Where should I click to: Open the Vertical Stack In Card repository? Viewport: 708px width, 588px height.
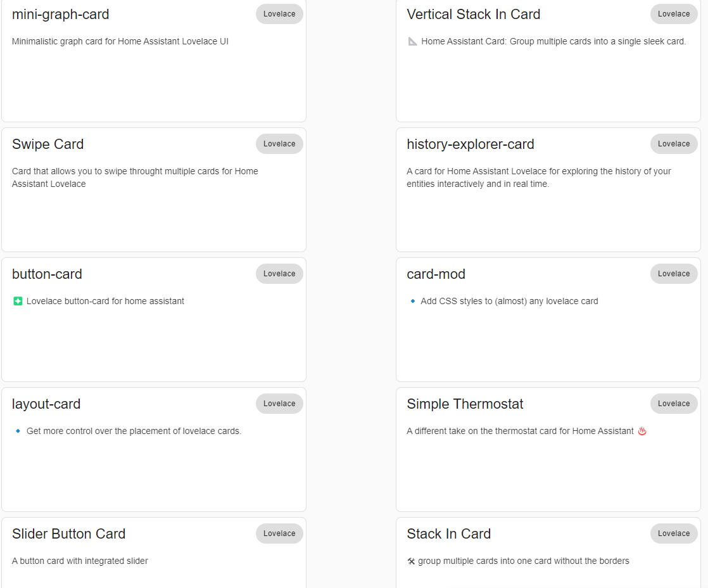pyautogui.click(x=473, y=14)
